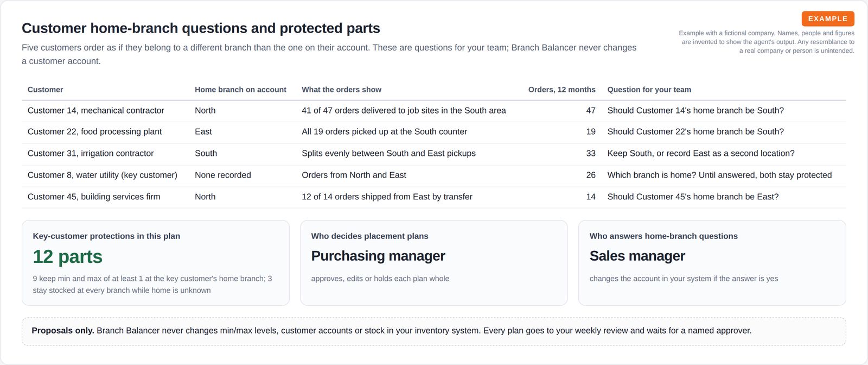Click 'Should Customer 45's home branch be East?'
This screenshot has width=868, height=365.
pyautogui.click(x=693, y=197)
